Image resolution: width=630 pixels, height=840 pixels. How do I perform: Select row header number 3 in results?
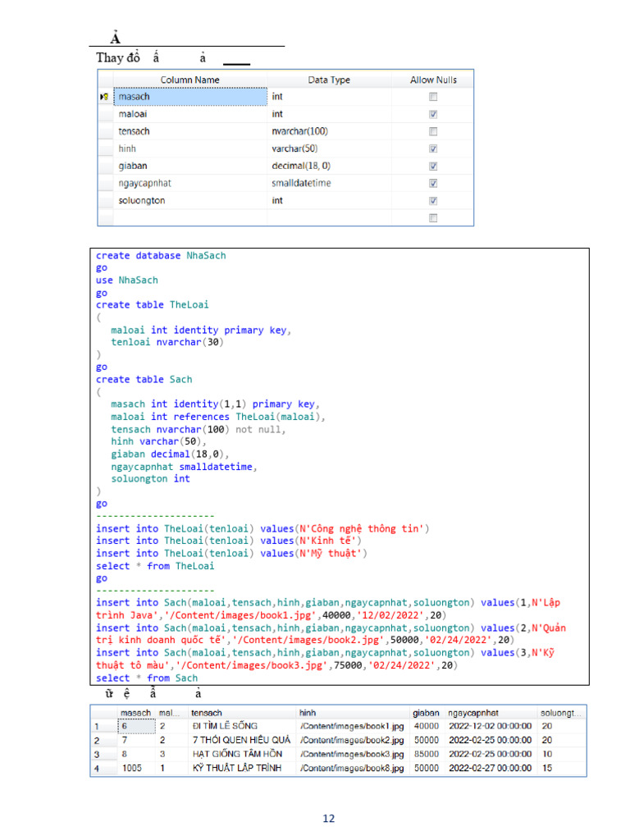pos(104,755)
